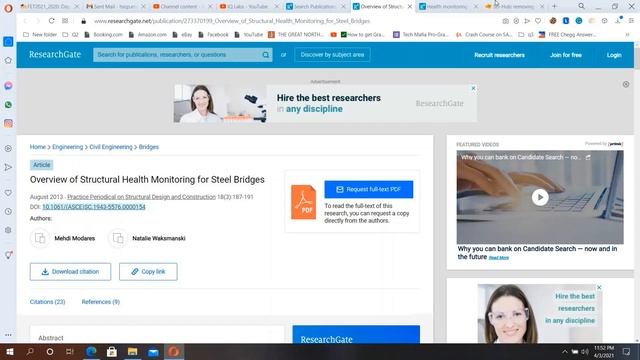Open Instagram from the Opera sidebar
640x360 pixels.
[8, 123]
